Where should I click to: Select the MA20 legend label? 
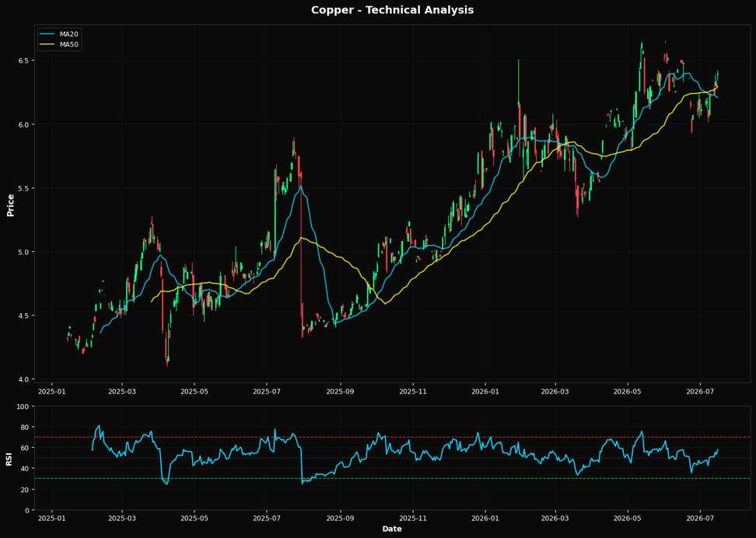click(69, 33)
